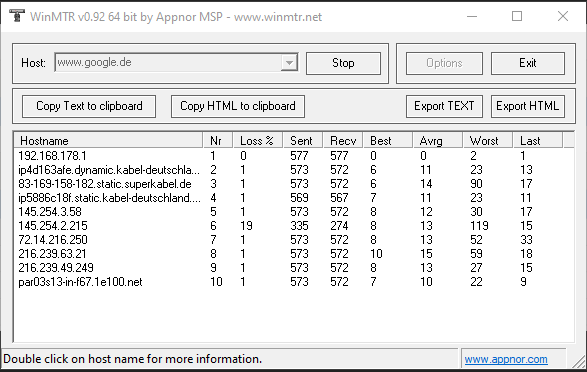Select the 216.239.63.21 host row
Screen dimensions: 587x372
[294, 254]
